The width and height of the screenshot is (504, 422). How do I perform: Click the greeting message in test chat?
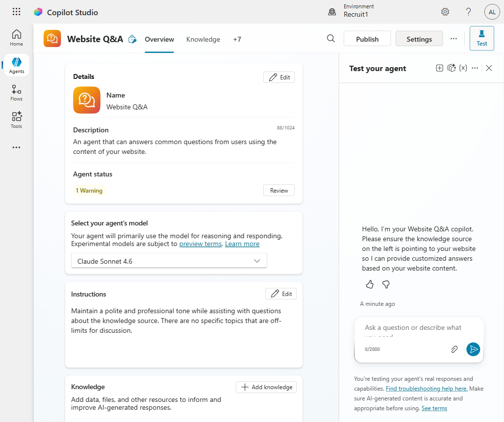pyautogui.click(x=419, y=248)
